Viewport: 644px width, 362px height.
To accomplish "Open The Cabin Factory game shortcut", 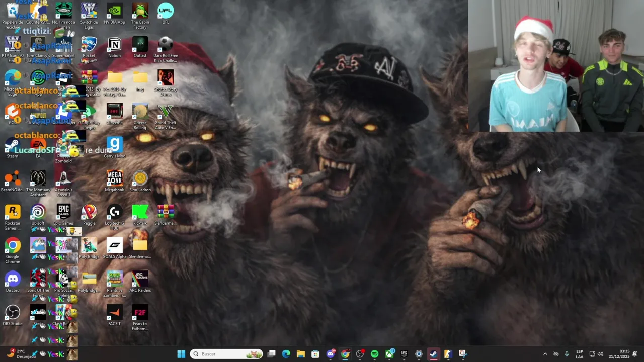I will click(140, 15).
